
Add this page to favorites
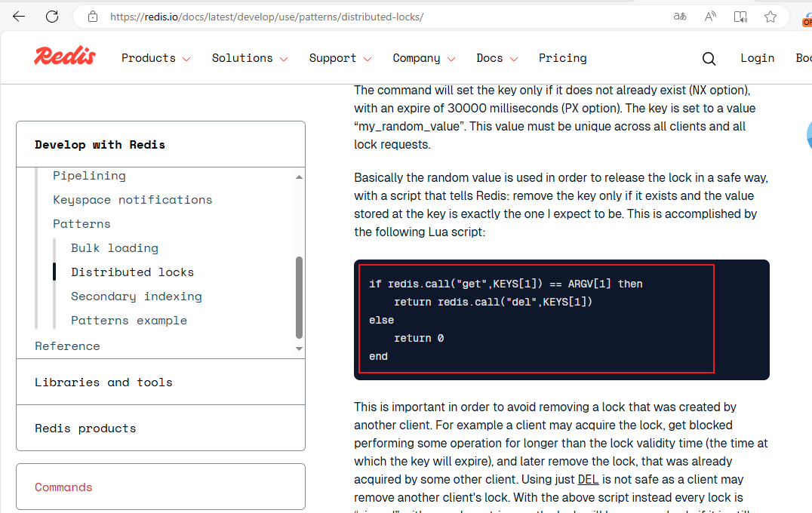click(770, 17)
